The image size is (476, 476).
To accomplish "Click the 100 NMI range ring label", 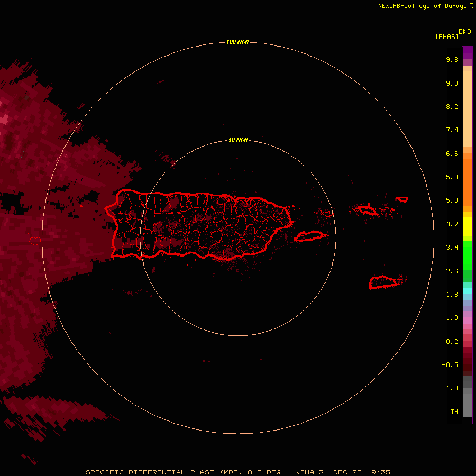I will (x=237, y=42).
